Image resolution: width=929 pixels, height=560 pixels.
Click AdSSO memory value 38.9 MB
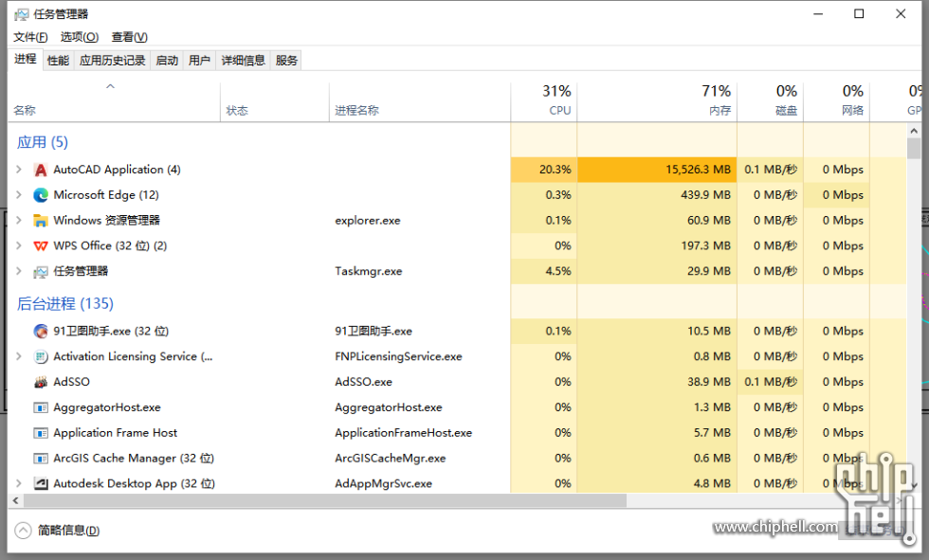tap(709, 382)
